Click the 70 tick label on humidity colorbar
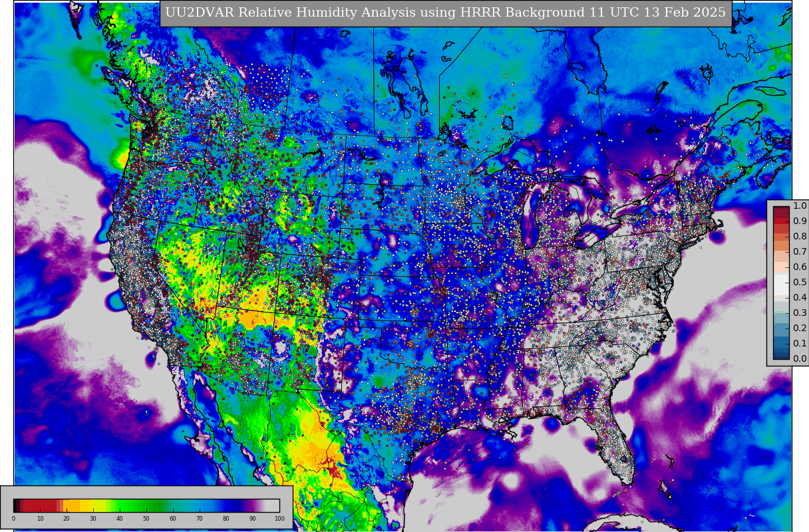The height and width of the screenshot is (532, 809). pos(200,519)
